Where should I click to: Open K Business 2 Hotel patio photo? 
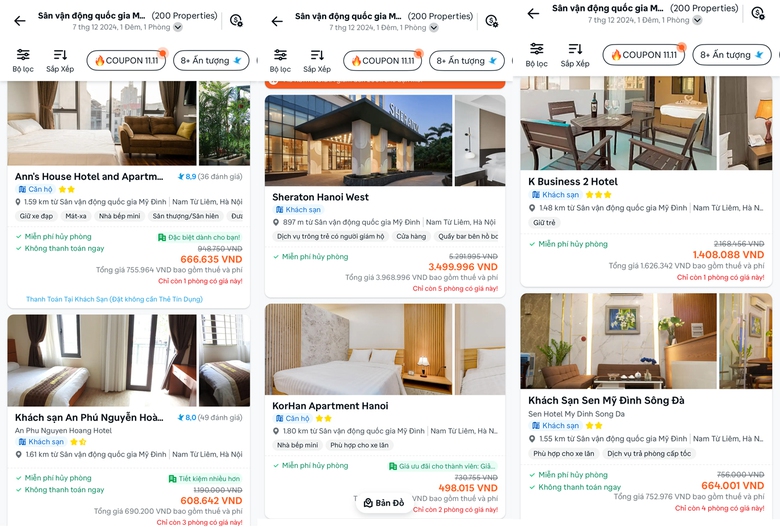618,123
